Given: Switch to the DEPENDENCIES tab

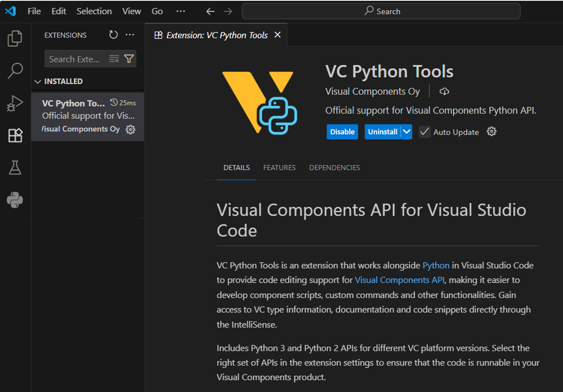Looking at the screenshot, I should click(x=334, y=168).
